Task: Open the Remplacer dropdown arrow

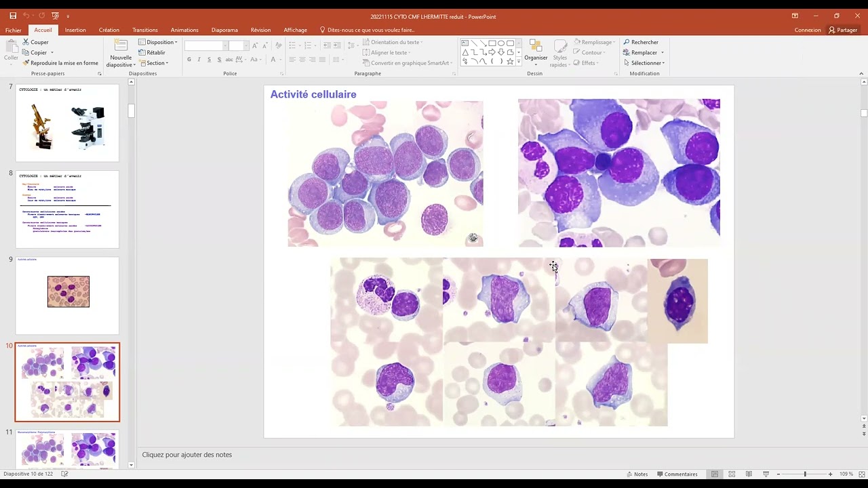Action: [663, 53]
